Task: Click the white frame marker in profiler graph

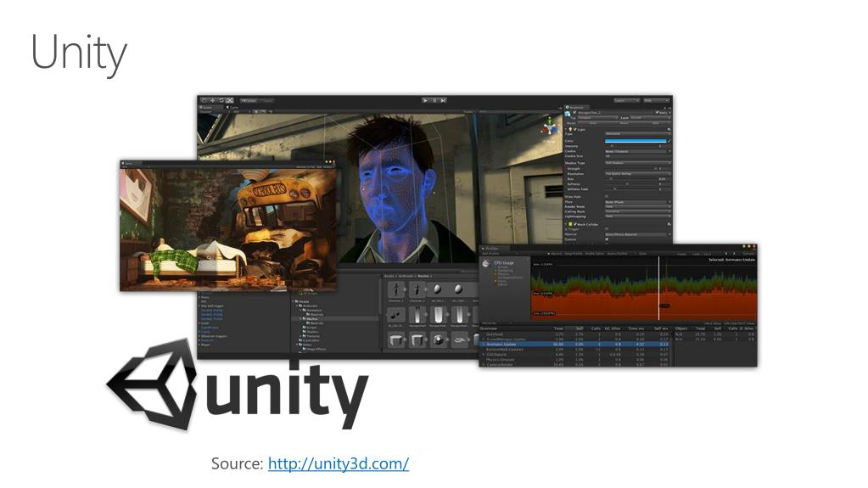Action: click(658, 288)
